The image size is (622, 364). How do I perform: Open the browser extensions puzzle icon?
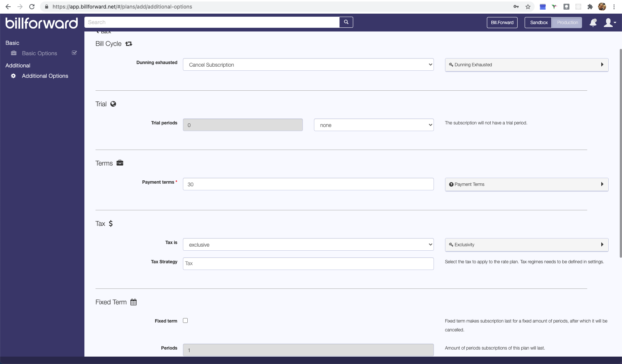(x=590, y=7)
